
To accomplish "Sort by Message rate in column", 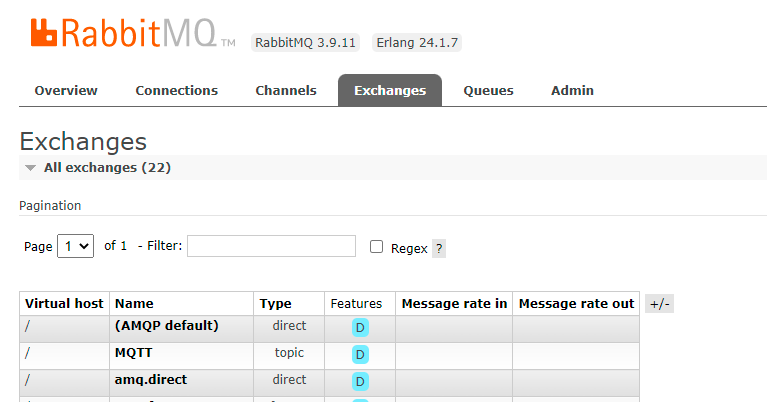I will 454,304.
